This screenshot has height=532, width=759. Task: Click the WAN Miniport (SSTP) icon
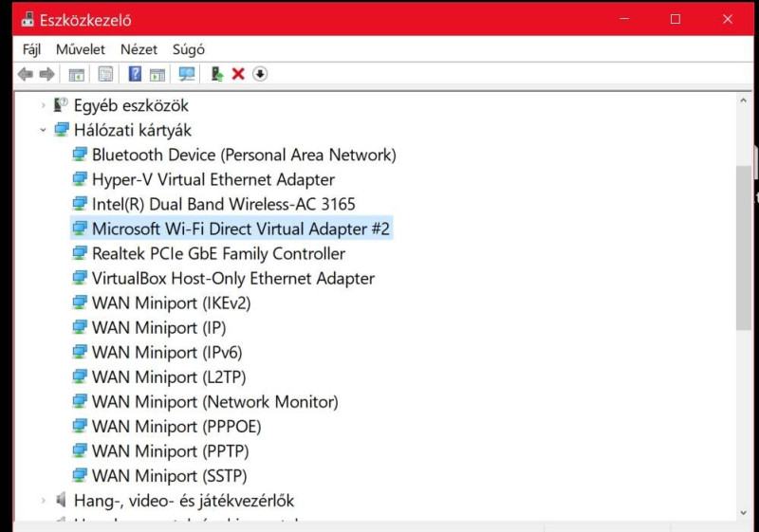point(80,475)
